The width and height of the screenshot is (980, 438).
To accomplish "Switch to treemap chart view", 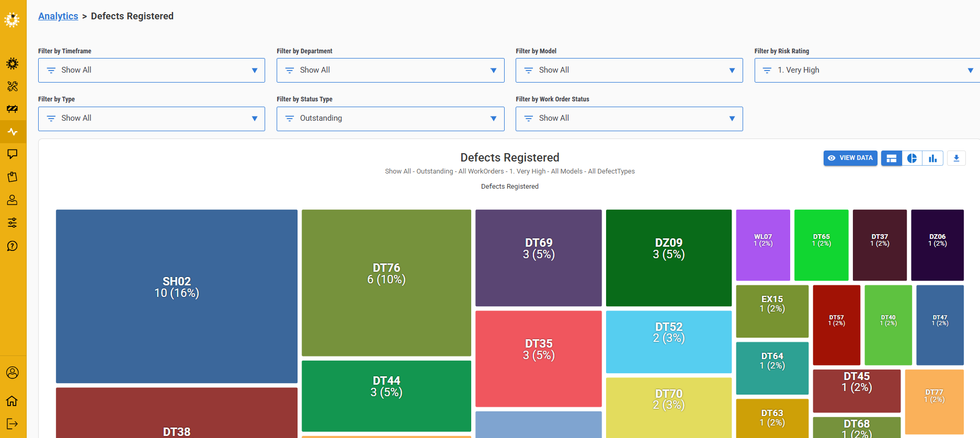I will [x=891, y=158].
